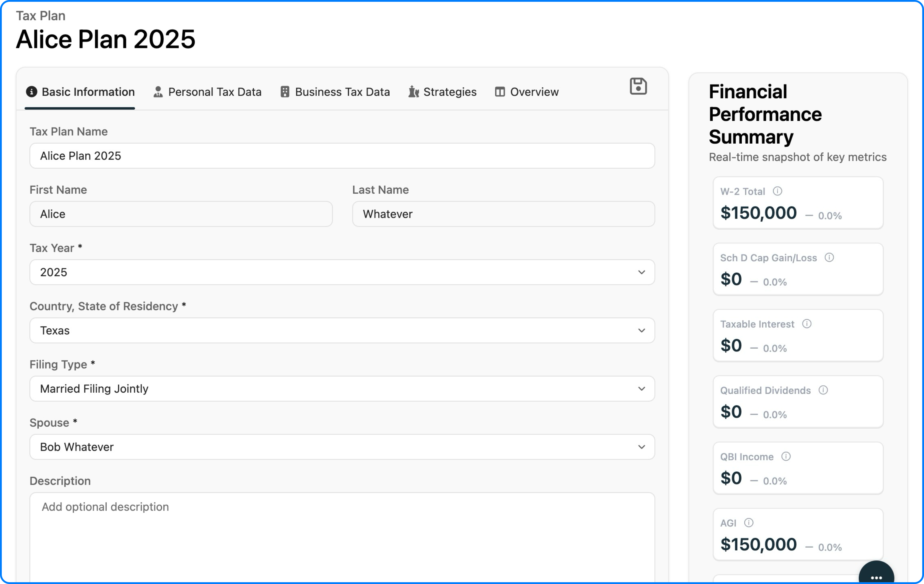This screenshot has height=584, width=924.
Task: Click the QBI Income $0 value
Action: (x=731, y=479)
